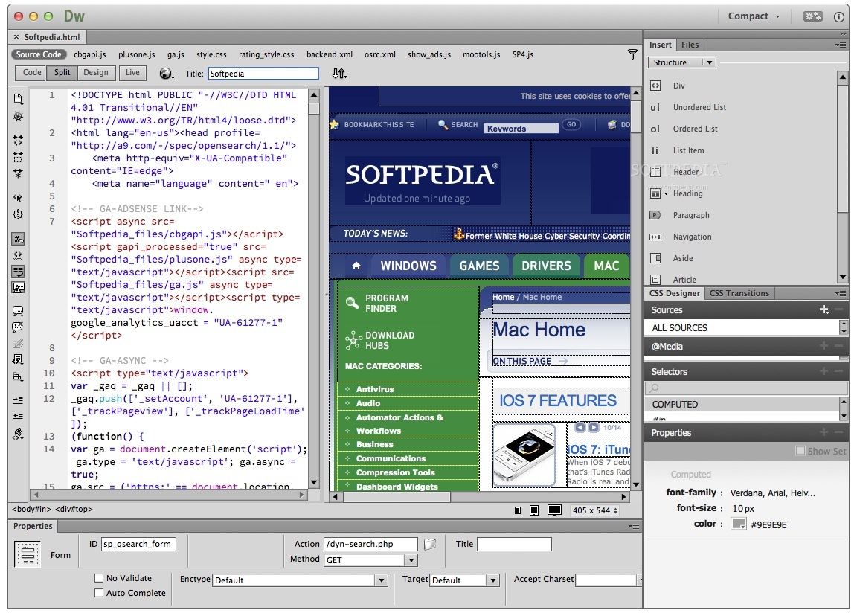Click the File Management arrows icon

(x=339, y=73)
